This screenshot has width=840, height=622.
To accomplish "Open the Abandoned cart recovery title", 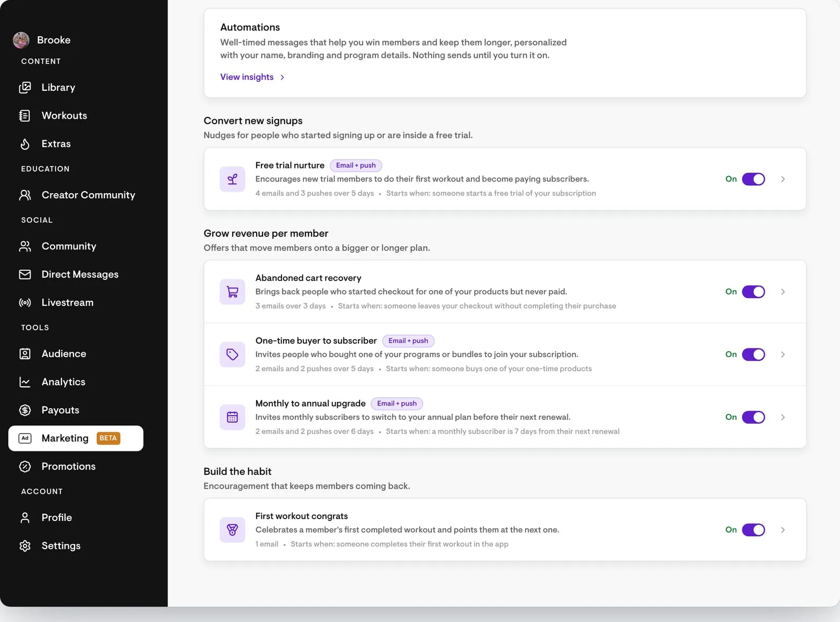I will [308, 278].
